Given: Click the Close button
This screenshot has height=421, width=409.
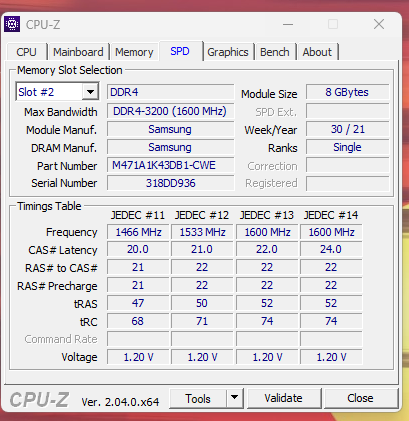Looking at the screenshot, I should click(360, 398).
